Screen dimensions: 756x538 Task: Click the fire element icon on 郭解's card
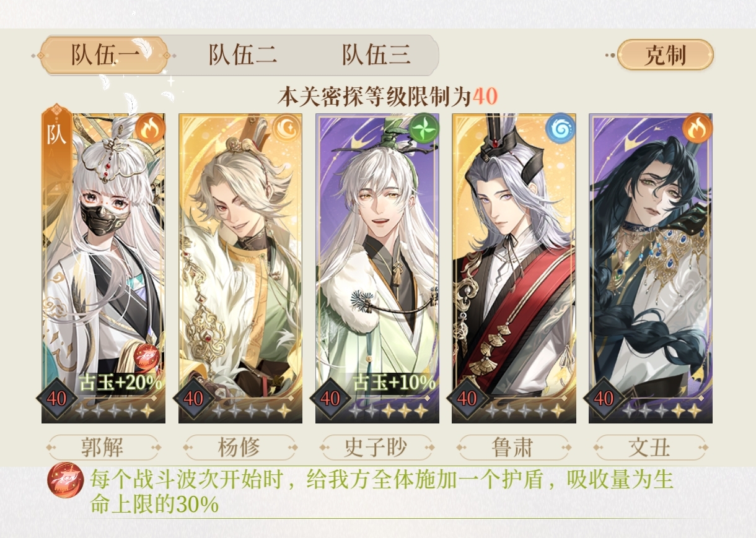pyautogui.click(x=150, y=128)
